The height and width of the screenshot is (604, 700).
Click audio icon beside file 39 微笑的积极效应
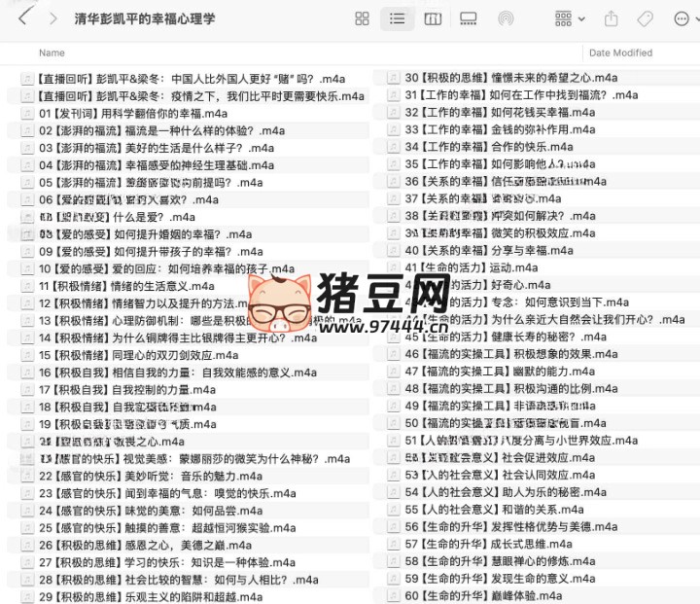pos(394,233)
